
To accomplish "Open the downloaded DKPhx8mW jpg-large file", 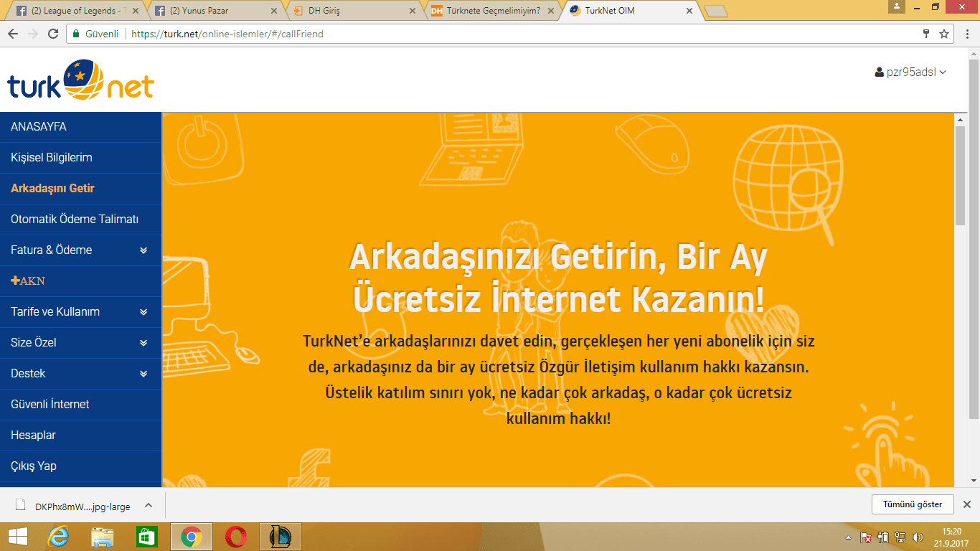I will pos(75,507).
